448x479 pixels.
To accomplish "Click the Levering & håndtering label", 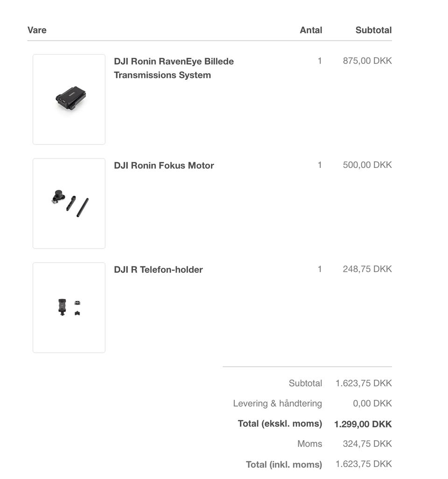I will tap(277, 403).
